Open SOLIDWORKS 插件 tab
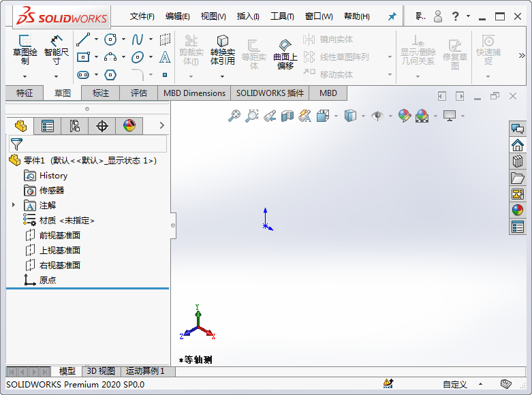 (270, 93)
